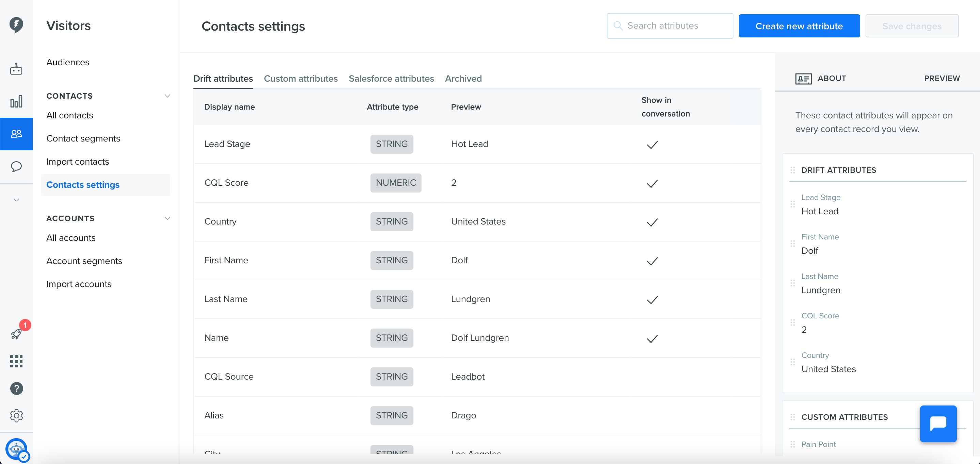Grab the drag handle beside Lead Stage preview

792,204
